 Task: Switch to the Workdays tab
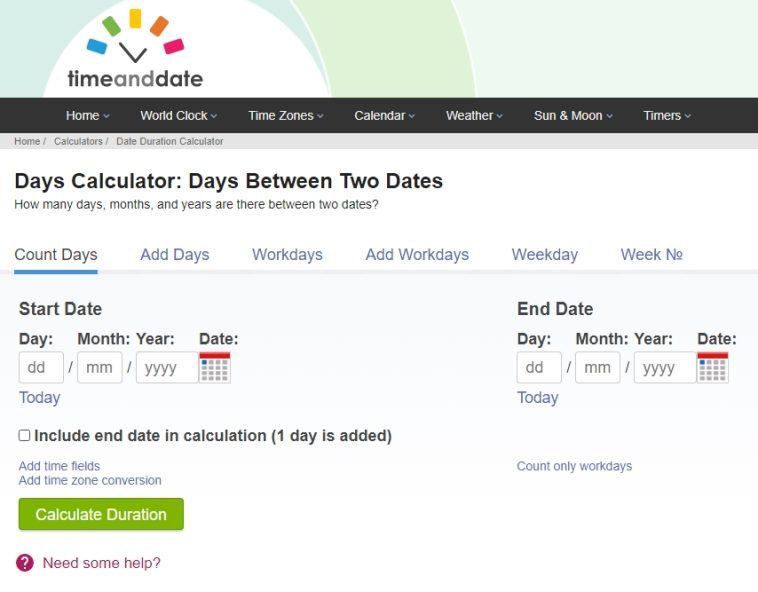click(x=287, y=254)
